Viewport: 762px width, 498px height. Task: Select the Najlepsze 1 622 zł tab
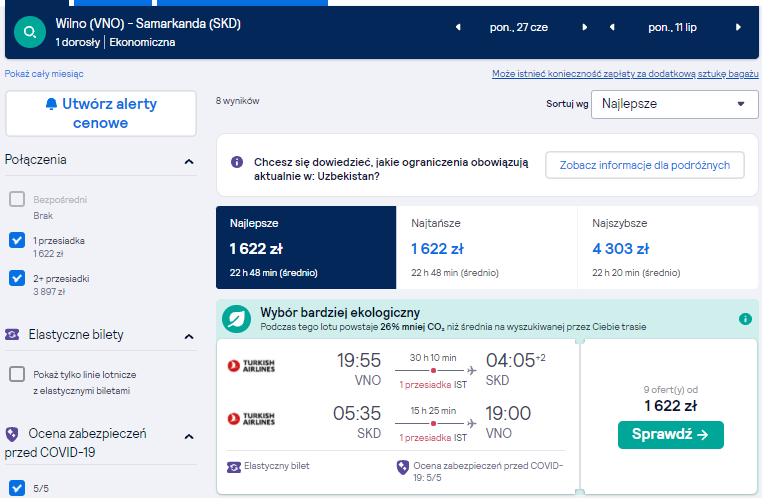(306, 247)
